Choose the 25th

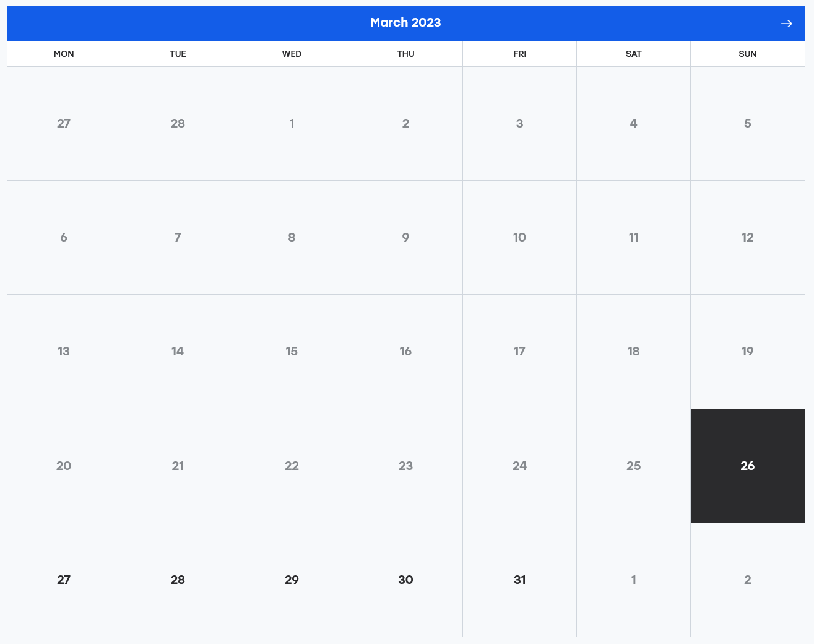tap(633, 466)
